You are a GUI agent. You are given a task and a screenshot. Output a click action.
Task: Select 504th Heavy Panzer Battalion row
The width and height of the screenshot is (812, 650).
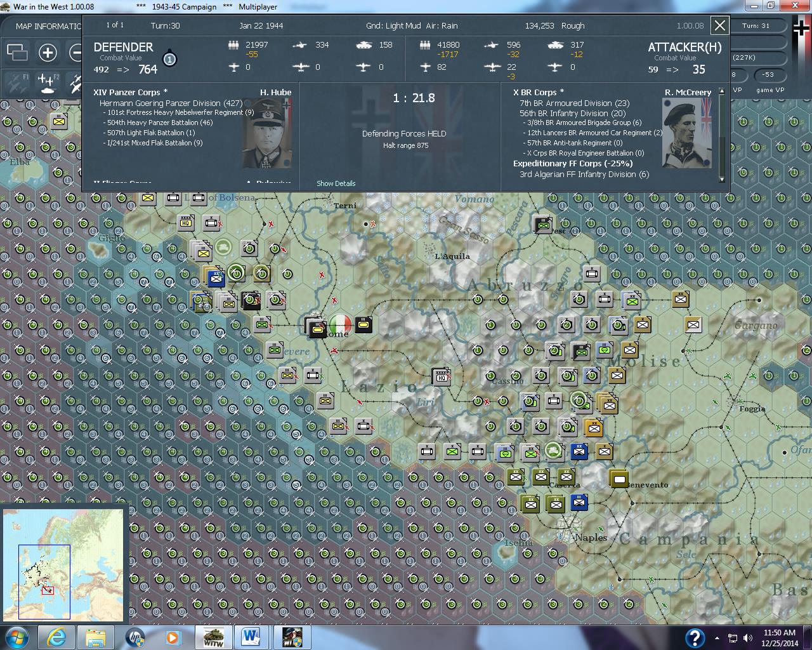pos(158,123)
